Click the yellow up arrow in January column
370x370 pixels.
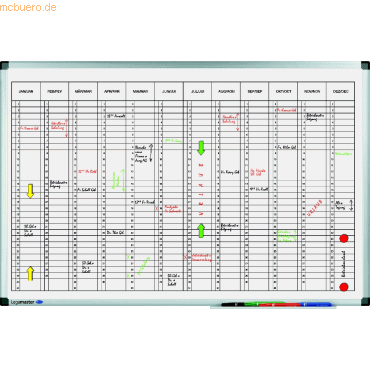coord(30,273)
